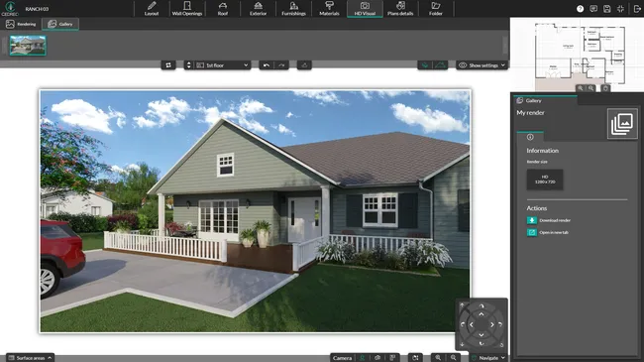644x362 pixels.
Task: Click the undo arrow button
Action: [x=267, y=65]
